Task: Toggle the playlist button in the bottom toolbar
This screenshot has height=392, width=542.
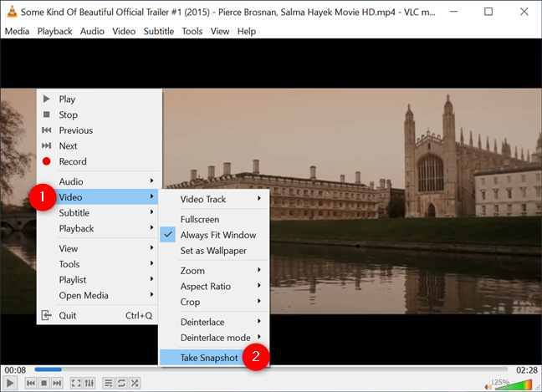Action: coord(108,383)
